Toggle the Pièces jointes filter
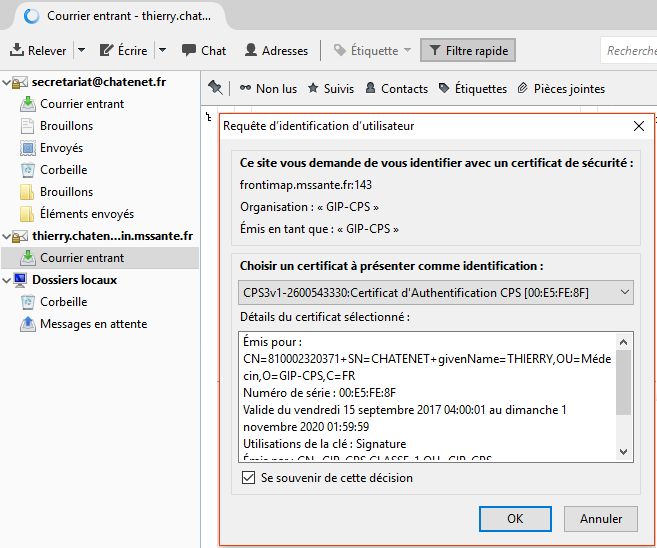 tap(561, 88)
